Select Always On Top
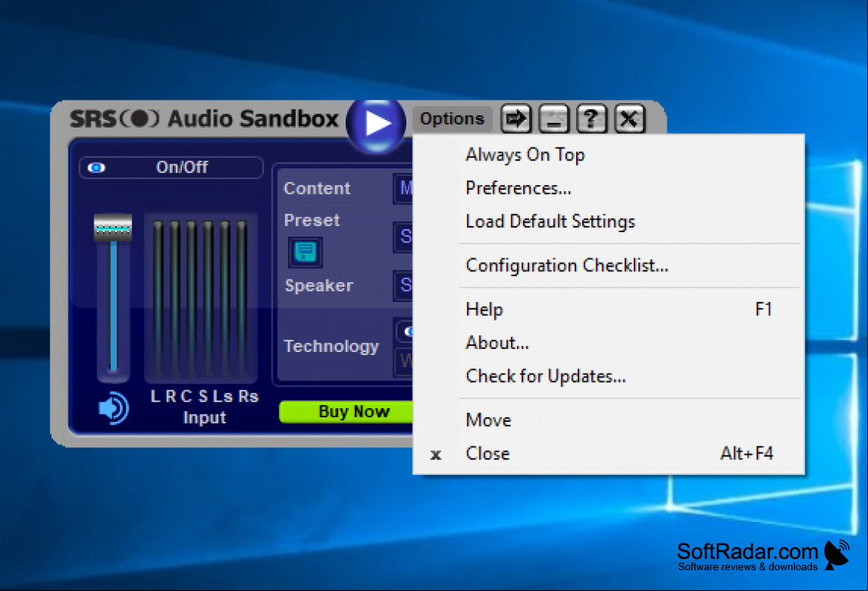The height and width of the screenshot is (591, 868). coord(609,155)
